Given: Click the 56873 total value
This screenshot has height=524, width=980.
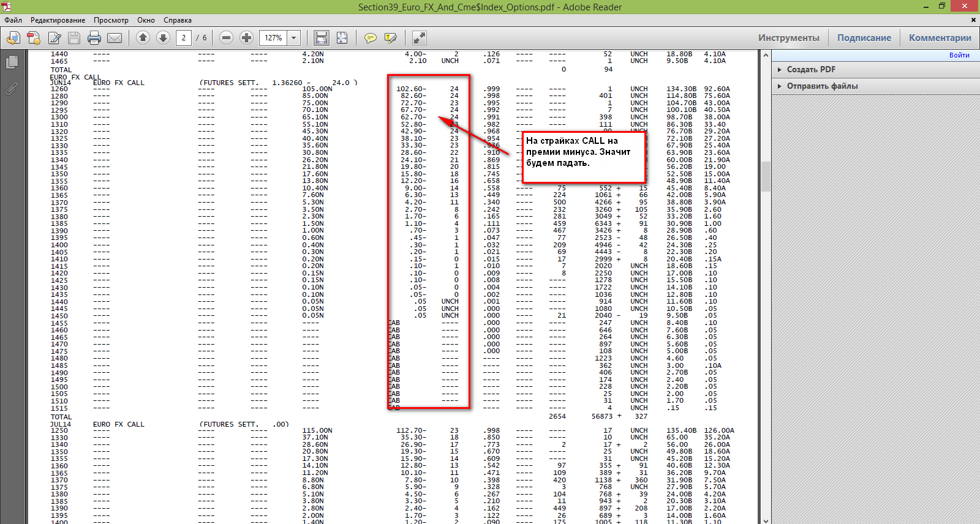Looking at the screenshot, I should click(603, 416).
